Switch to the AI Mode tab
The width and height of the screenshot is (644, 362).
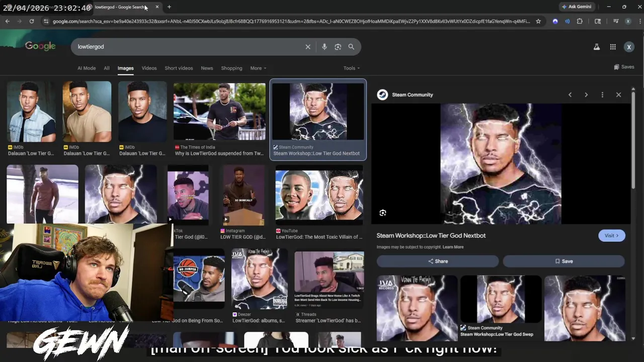[87, 68]
